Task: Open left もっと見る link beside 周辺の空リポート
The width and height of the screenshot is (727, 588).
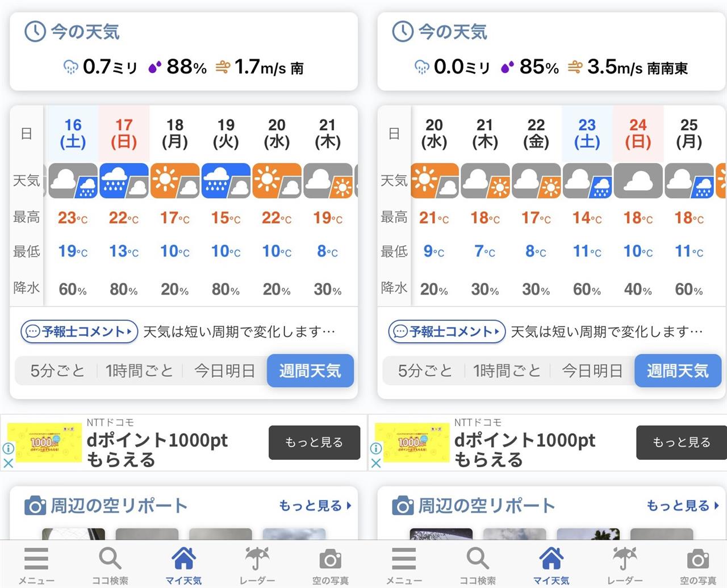Action: click(x=315, y=505)
